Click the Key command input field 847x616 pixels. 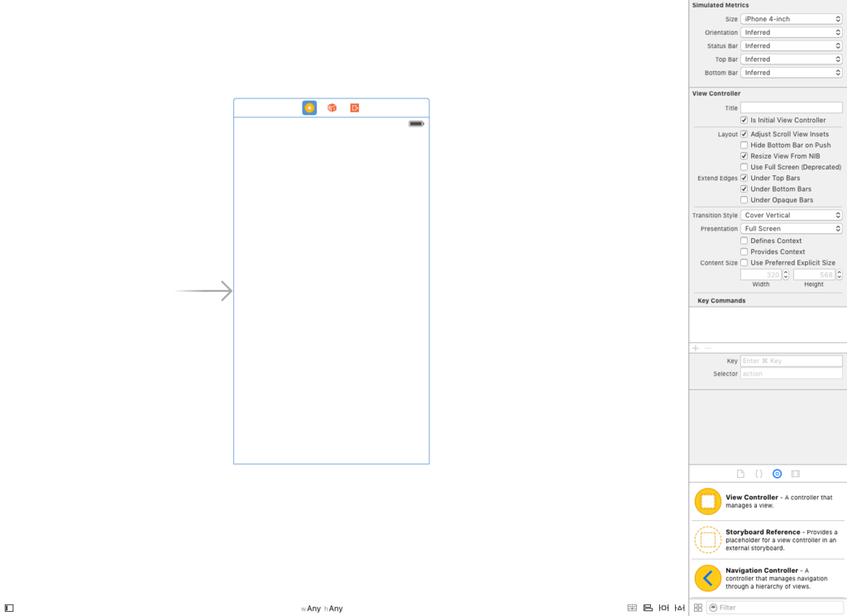(x=792, y=361)
